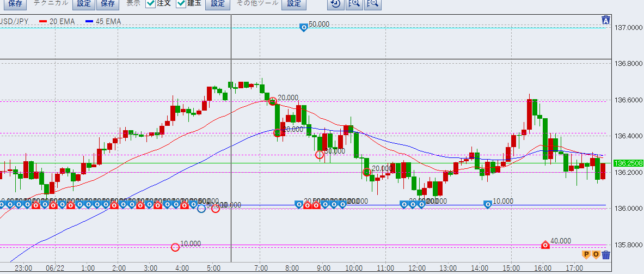Zoom in the chart with magnifier plus
The image size is (644, 274).
(354, 4)
